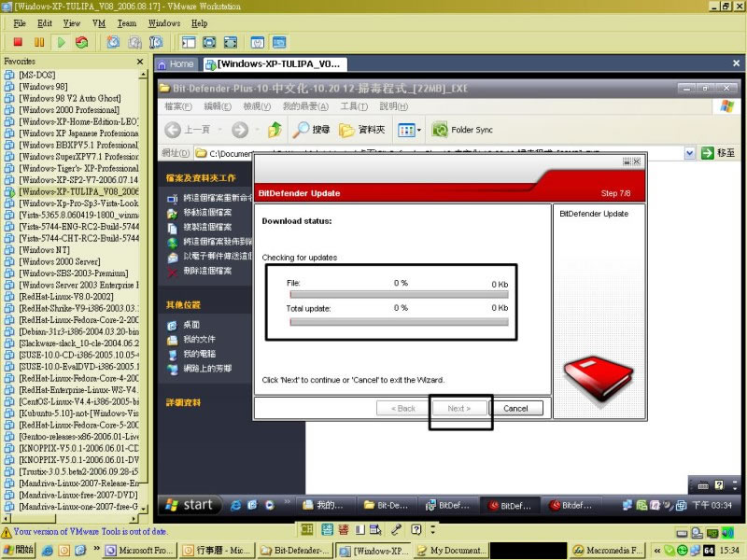Click the Bit-De folder taskbar button in guest
Image resolution: width=747 pixels, height=560 pixels.
387,505
